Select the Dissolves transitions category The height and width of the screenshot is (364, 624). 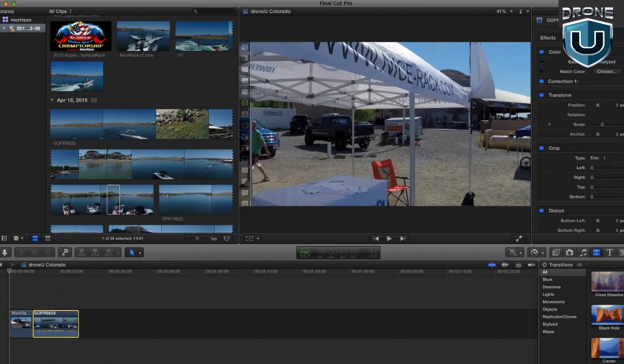click(552, 287)
